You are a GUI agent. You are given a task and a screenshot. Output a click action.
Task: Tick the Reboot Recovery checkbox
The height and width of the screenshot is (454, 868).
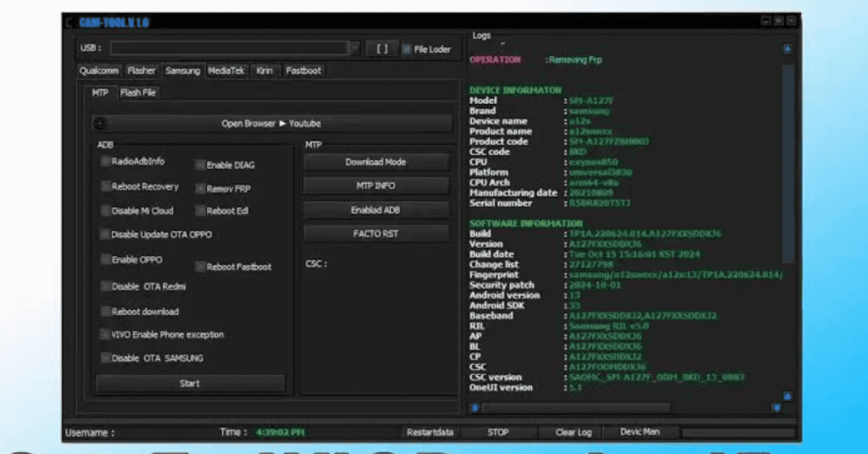coord(105,186)
